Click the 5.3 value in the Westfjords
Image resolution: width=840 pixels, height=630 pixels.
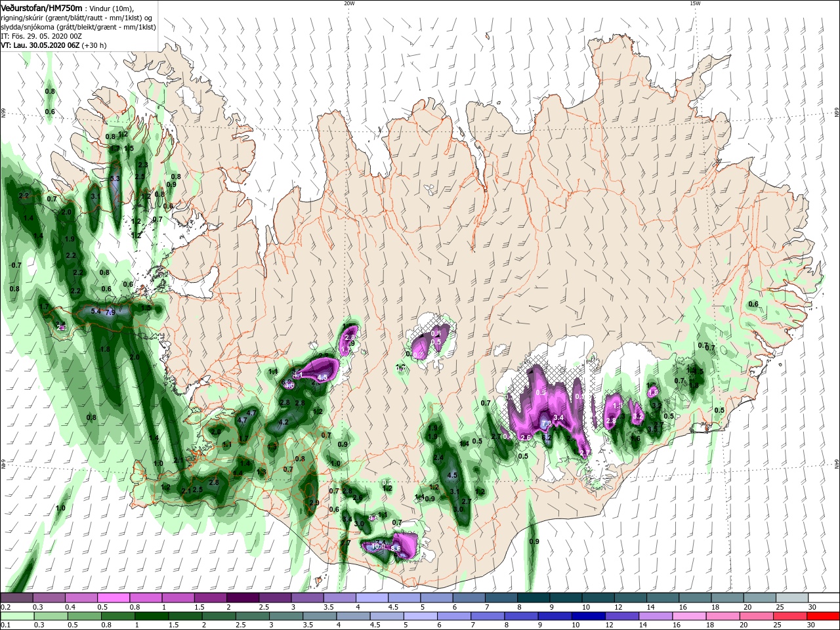pos(115,178)
